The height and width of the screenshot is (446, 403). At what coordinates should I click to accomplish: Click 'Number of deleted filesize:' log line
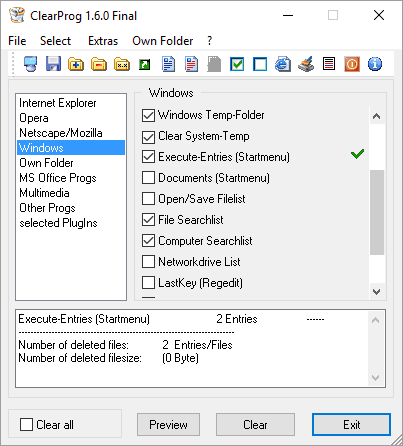(80, 358)
